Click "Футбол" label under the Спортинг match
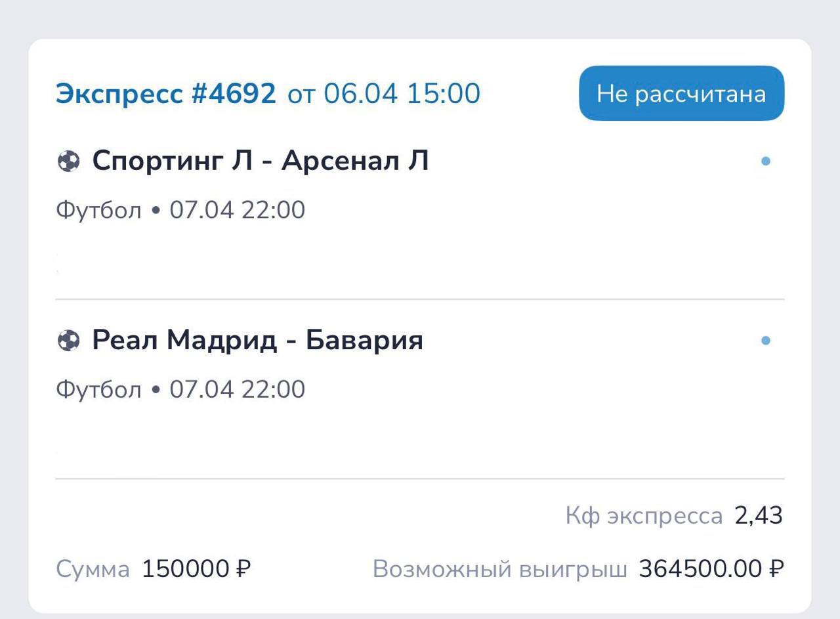Image resolution: width=840 pixels, height=619 pixels. [x=98, y=211]
